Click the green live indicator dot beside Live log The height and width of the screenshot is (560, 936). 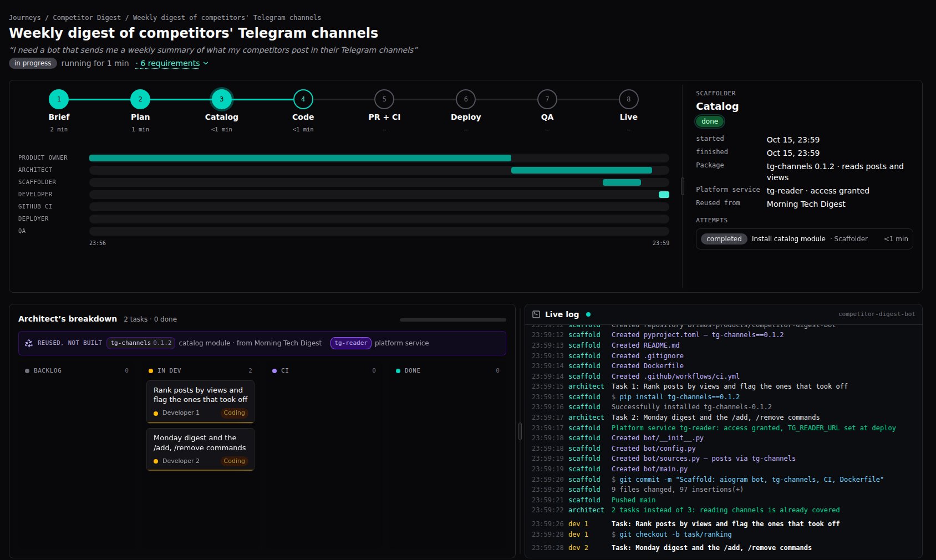[x=588, y=314]
